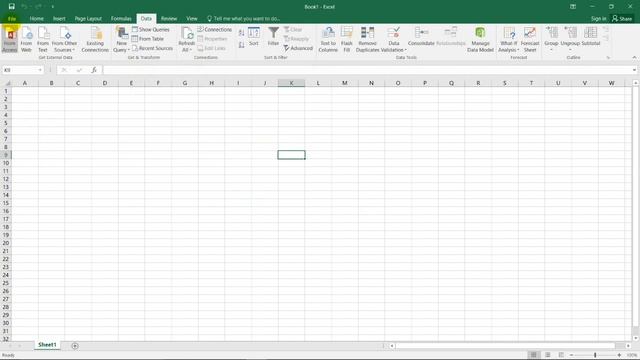640x360 pixels.
Task: Sort descending Z to A
Action: pos(241,45)
